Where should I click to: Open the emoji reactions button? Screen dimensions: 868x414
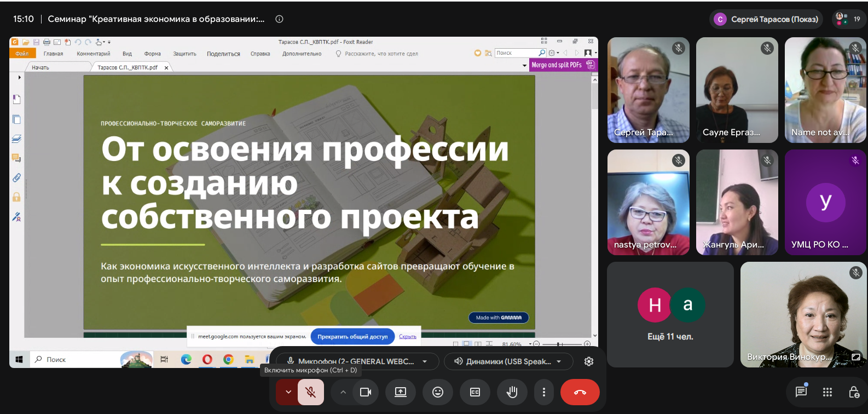pyautogui.click(x=438, y=392)
